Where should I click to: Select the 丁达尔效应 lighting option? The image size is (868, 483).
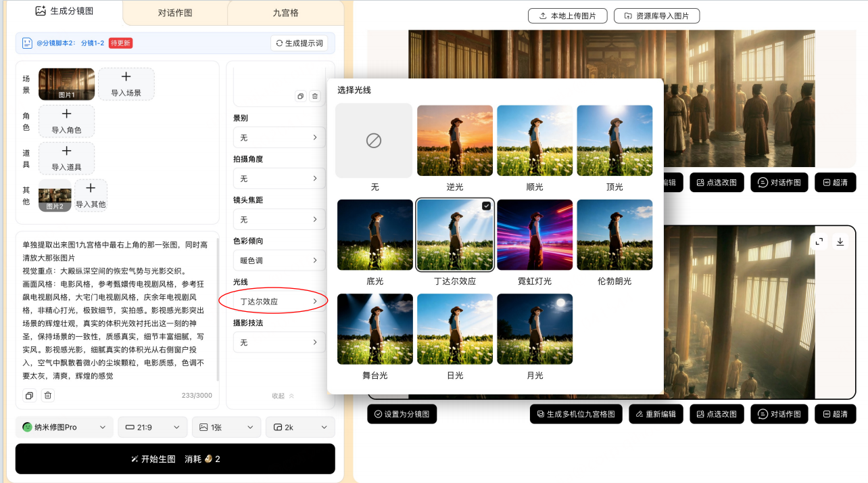(x=455, y=234)
